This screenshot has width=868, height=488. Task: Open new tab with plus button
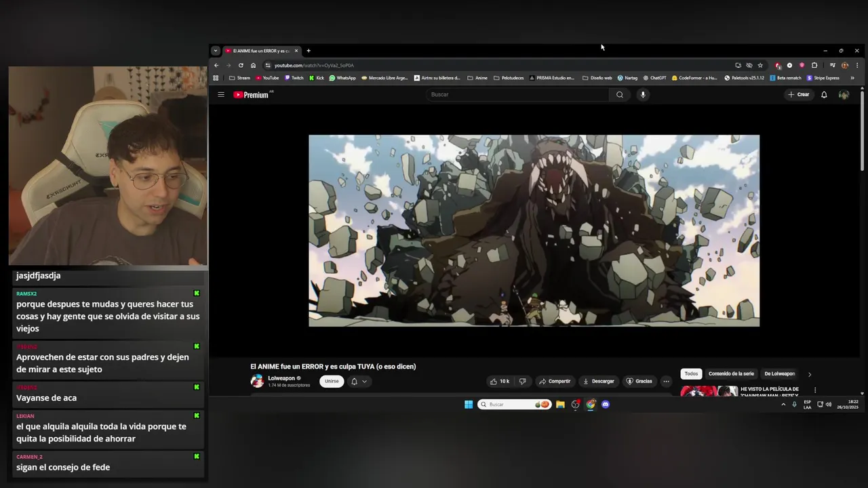coord(309,51)
